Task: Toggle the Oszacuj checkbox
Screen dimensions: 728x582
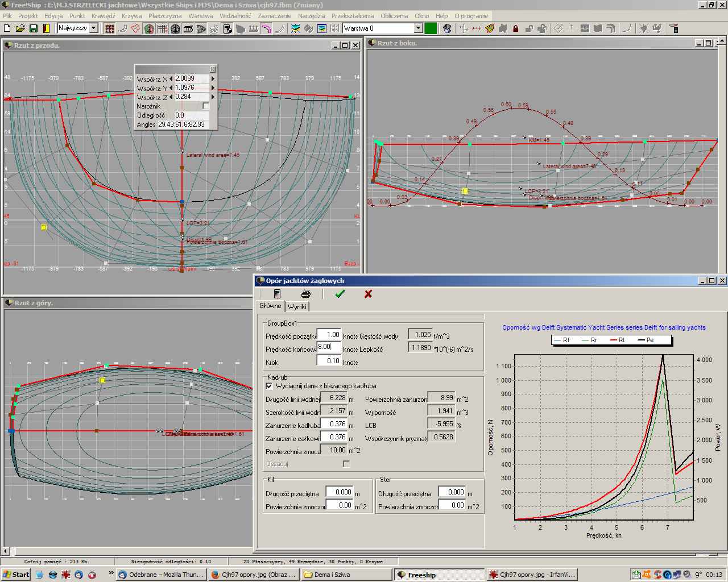Action: pos(346,464)
